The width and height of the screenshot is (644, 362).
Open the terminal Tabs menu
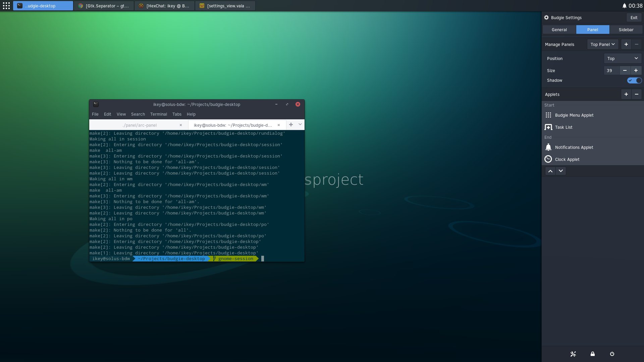coord(177,114)
